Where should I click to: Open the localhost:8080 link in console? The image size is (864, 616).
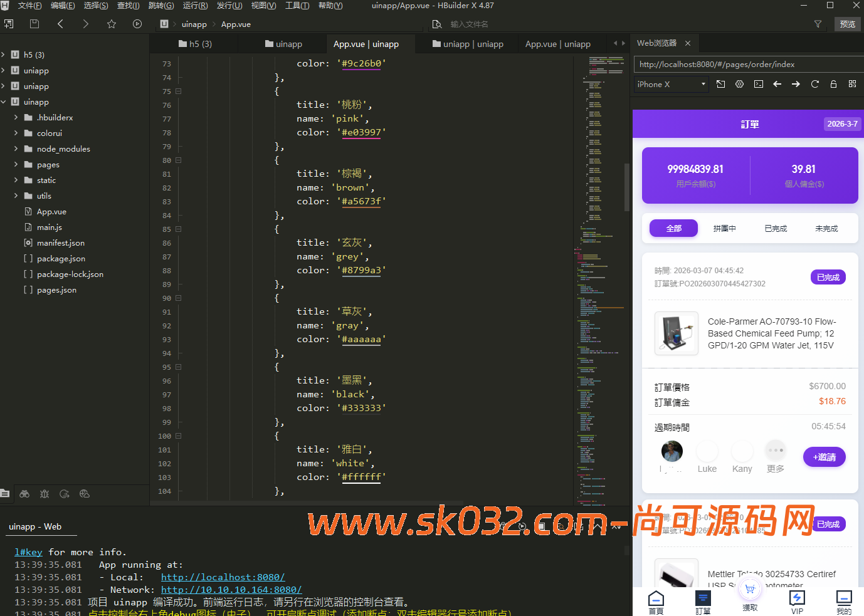click(x=223, y=577)
